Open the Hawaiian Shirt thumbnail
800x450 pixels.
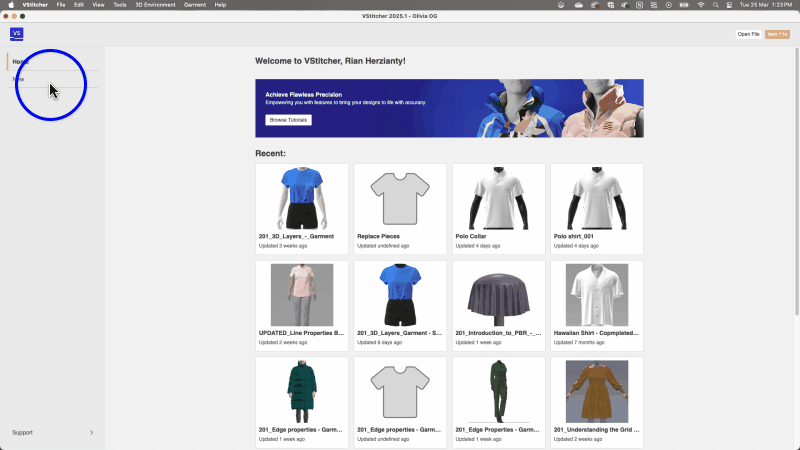point(597,295)
